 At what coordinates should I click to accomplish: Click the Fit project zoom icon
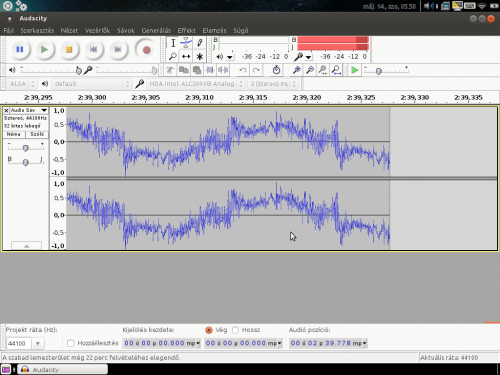(x=337, y=70)
